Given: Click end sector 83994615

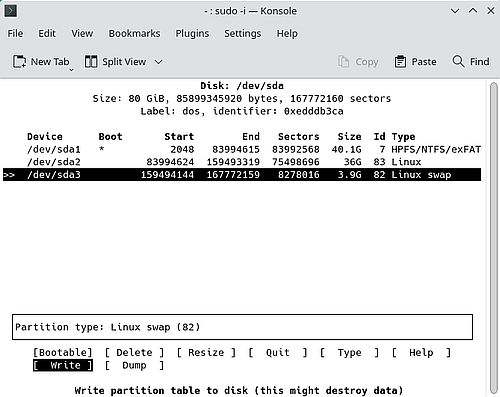Looking at the screenshot, I should coord(236,149).
